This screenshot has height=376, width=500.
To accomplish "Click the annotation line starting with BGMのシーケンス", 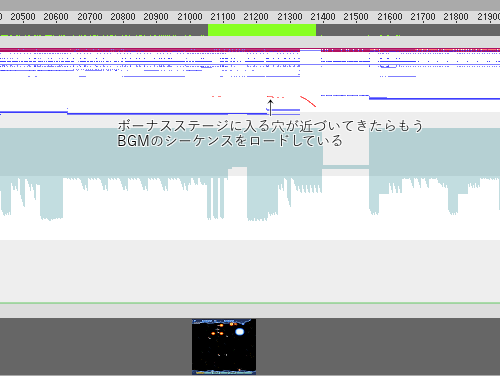I will pos(230,141).
